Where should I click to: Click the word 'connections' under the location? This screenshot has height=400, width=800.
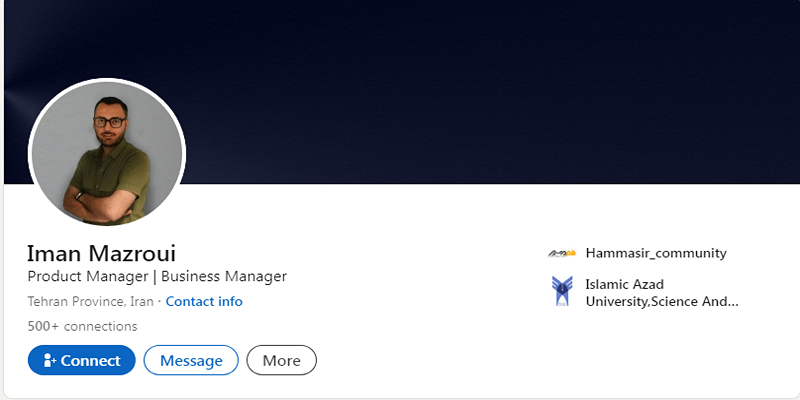101,326
